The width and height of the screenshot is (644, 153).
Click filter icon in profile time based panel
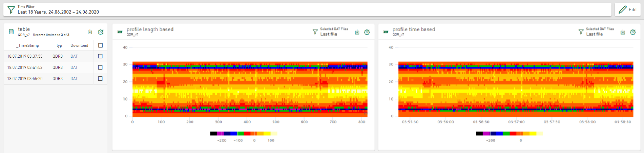coord(581,32)
